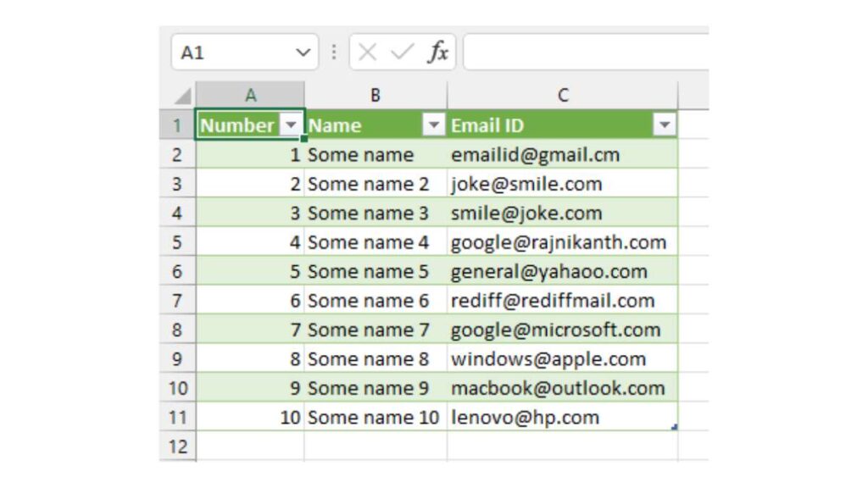868x488 pixels.
Task: Open the filter icon on Name header
Action: pos(433,125)
